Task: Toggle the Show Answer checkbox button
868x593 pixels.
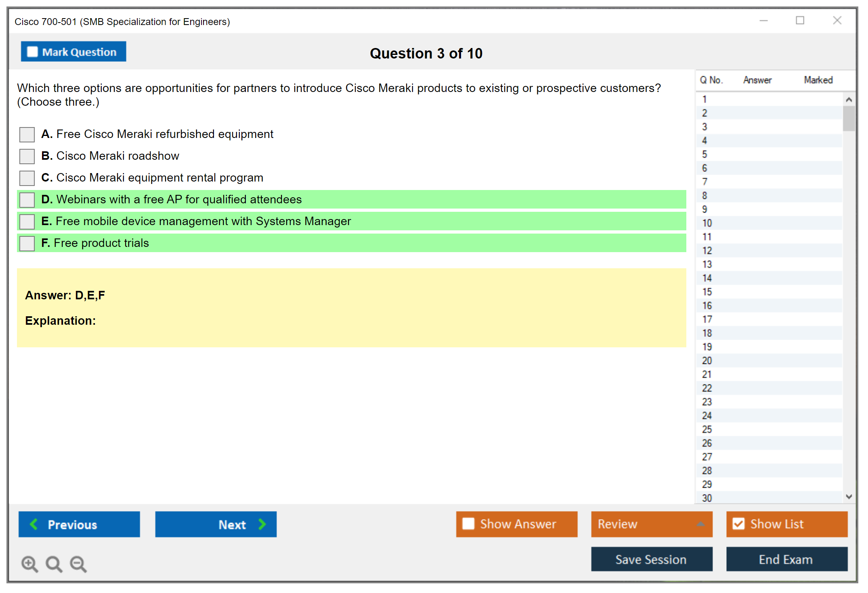Action: coord(468,524)
